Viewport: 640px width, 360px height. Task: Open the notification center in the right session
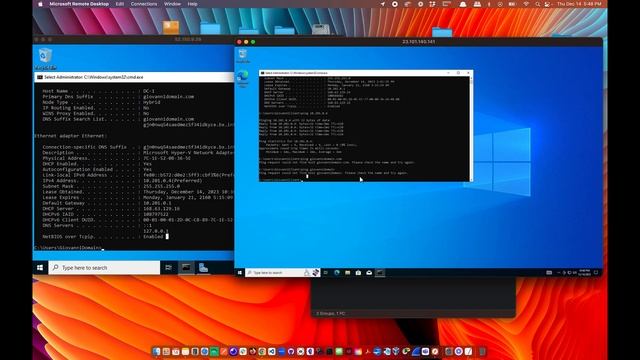click(x=596, y=273)
